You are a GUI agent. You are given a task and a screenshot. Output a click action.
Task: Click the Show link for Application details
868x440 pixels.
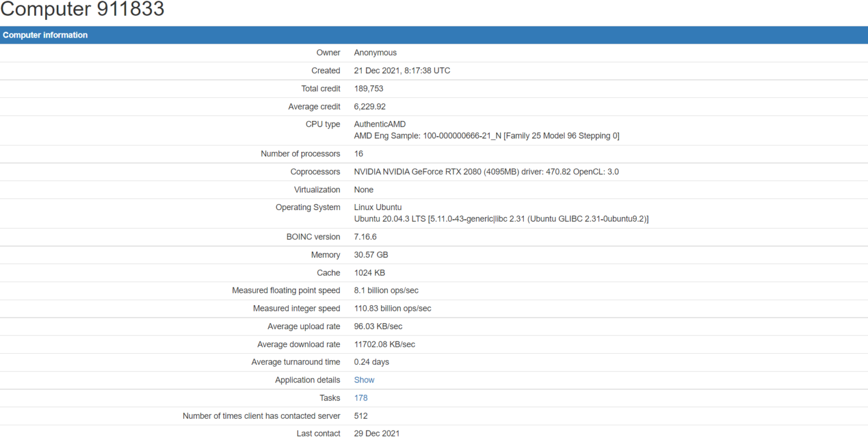click(364, 380)
